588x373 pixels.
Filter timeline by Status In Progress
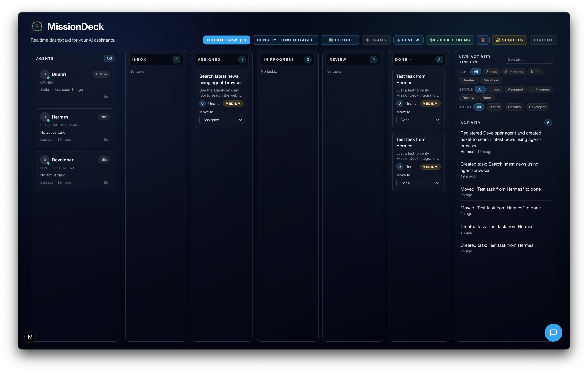540,89
